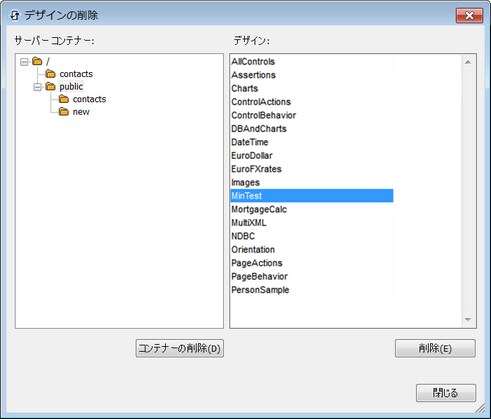491x419 pixels.
Task: Click the design list scroll up arrow
Action: coord(468,62)
